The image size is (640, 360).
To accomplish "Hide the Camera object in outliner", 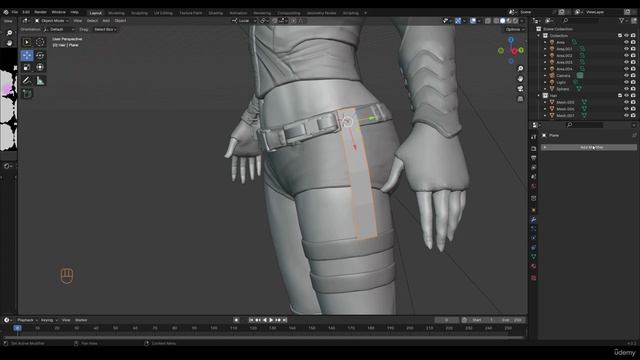I will [626, 76].
